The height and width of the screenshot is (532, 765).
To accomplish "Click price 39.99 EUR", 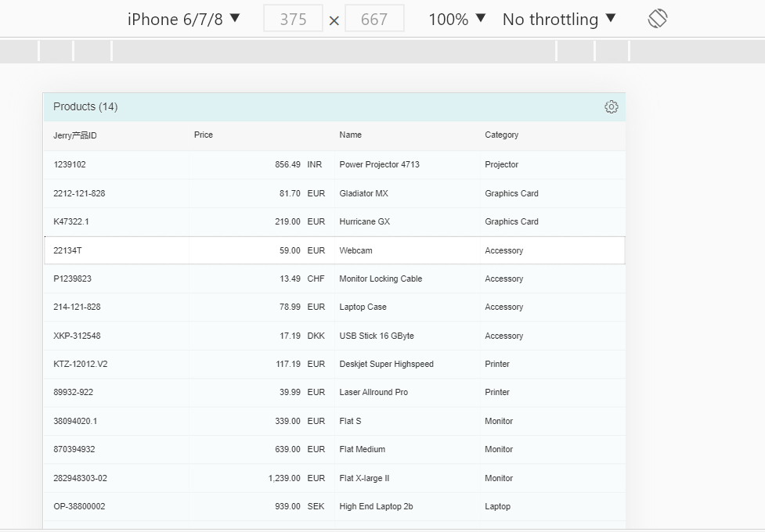I will coord(302,393).
